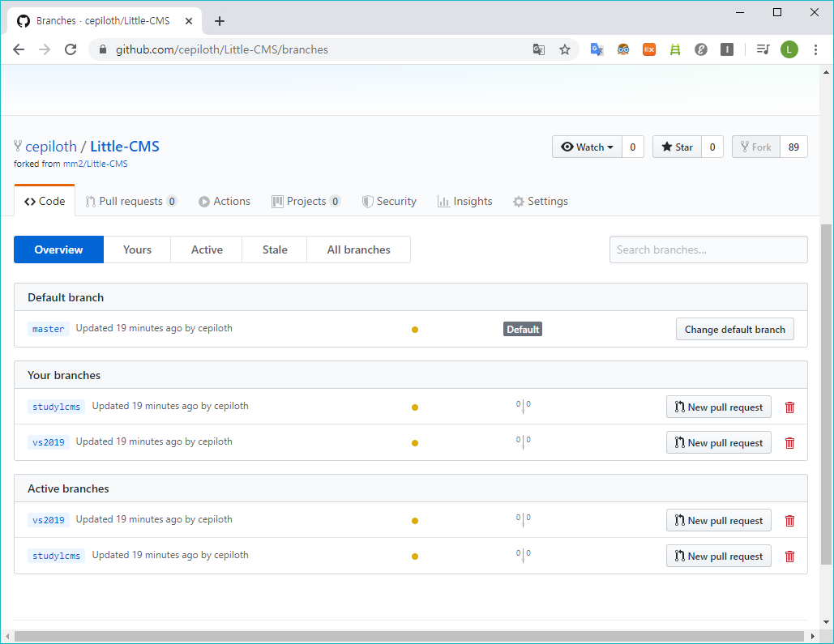The width and height of the screenshot is (834, 644).
Task: Open the media control playlist icon
Action: 763,49
